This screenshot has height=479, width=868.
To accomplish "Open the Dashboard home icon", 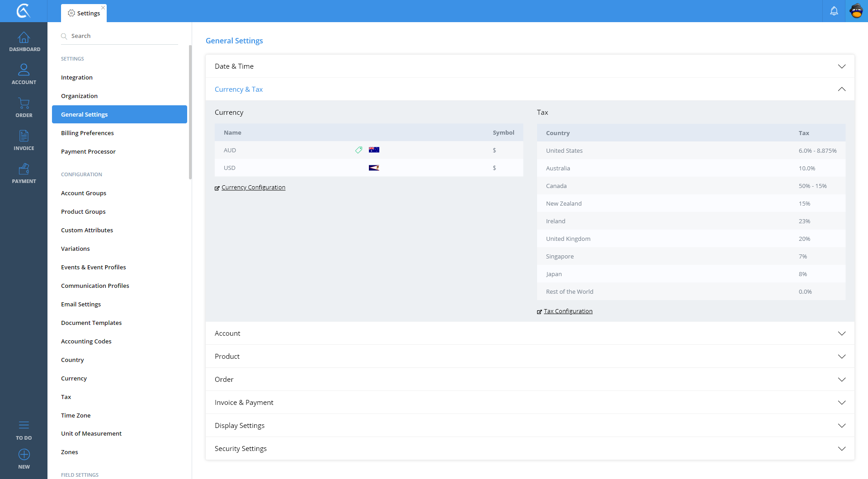I will 24,38.
